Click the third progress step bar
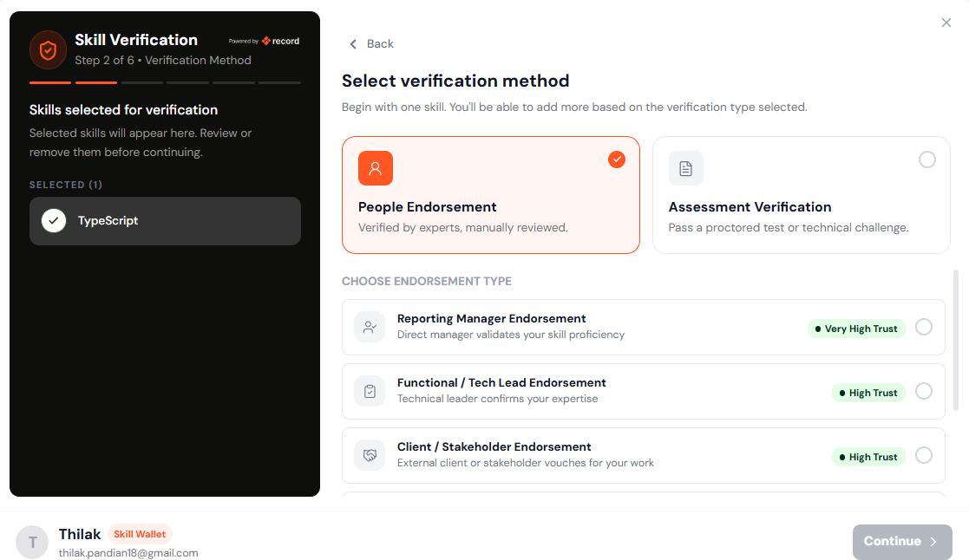 [142, 82]
